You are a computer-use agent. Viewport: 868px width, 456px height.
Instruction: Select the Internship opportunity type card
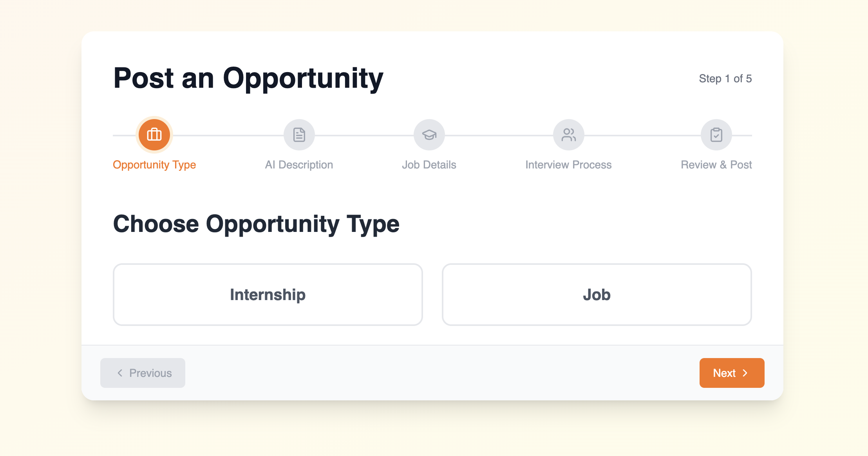(x=268, y=295)
